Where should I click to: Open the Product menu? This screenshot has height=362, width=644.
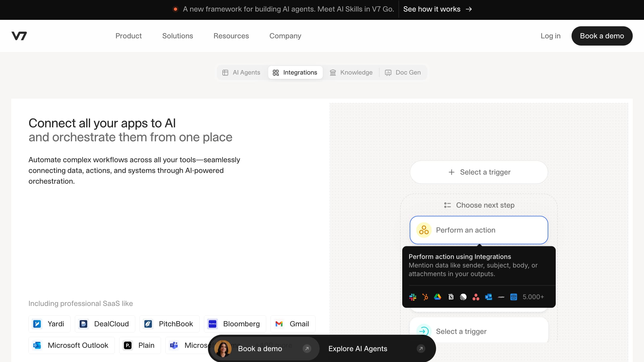[128, 36]
